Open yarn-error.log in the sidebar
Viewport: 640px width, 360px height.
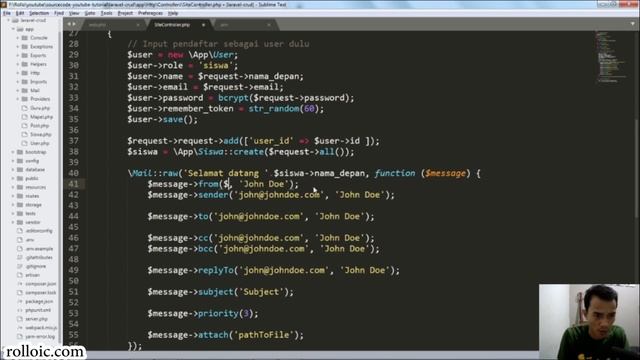coord(40,337)
